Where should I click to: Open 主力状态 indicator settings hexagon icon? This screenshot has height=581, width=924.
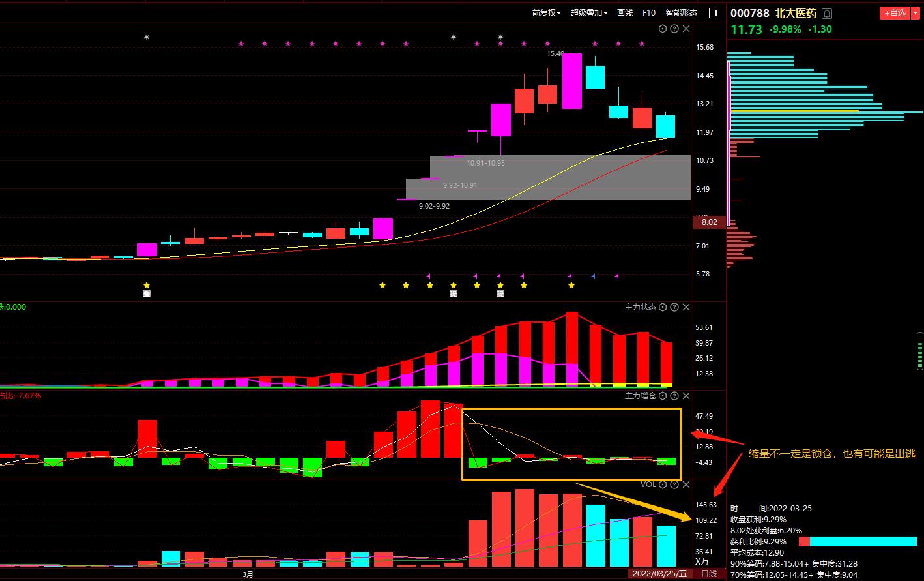coord(663,307)
